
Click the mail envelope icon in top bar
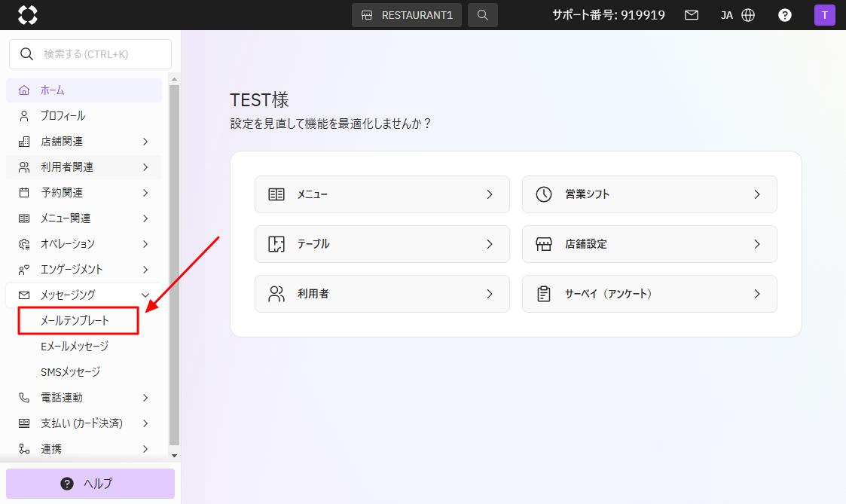coord(691,15)
